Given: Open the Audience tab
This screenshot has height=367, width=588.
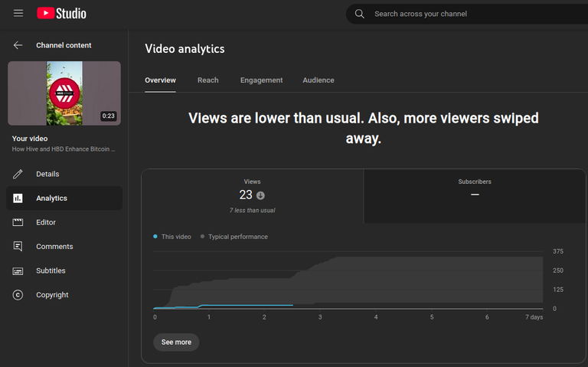Looking at the screenshot, I should (x=318, y=80).
